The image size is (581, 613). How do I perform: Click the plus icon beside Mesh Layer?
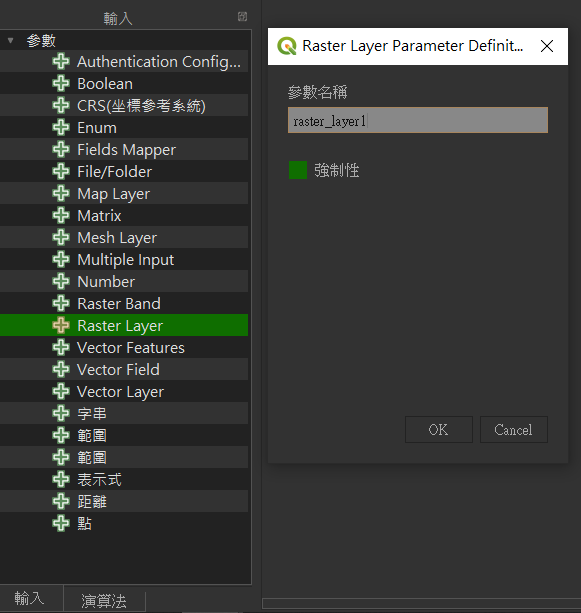(x=61, y=237)
